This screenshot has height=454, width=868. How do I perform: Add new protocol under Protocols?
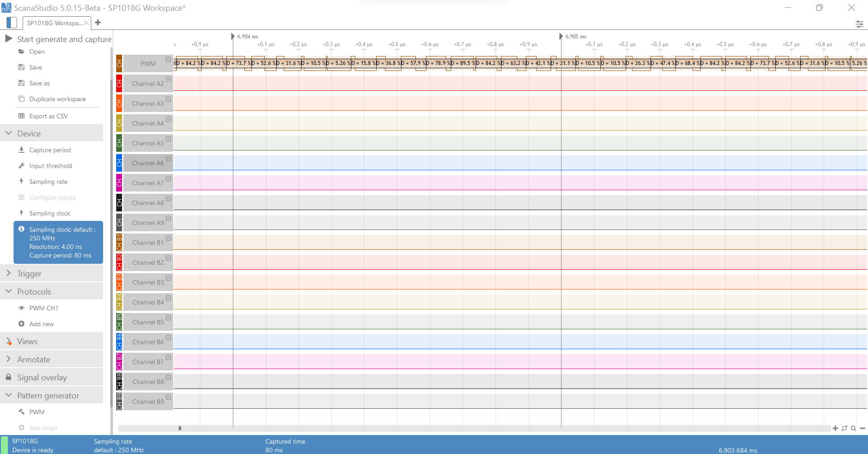coord(41,324)
